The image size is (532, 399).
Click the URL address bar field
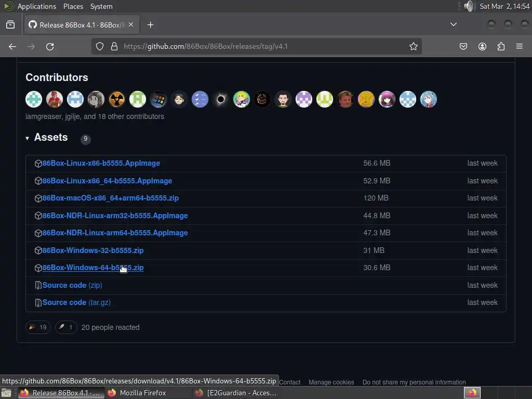click(x=257, y=46)
